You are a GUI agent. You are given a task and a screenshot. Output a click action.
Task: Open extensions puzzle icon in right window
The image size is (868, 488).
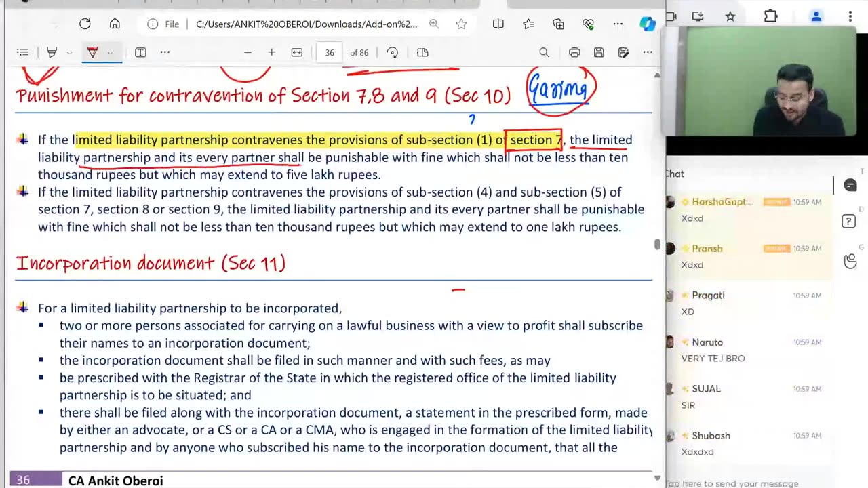pos(771,16)
